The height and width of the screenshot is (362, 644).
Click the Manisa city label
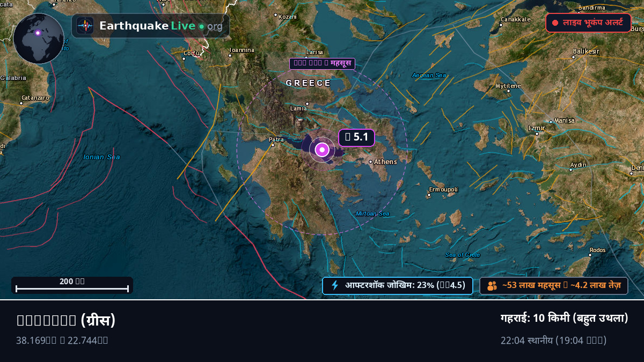[x=565, y=121]
